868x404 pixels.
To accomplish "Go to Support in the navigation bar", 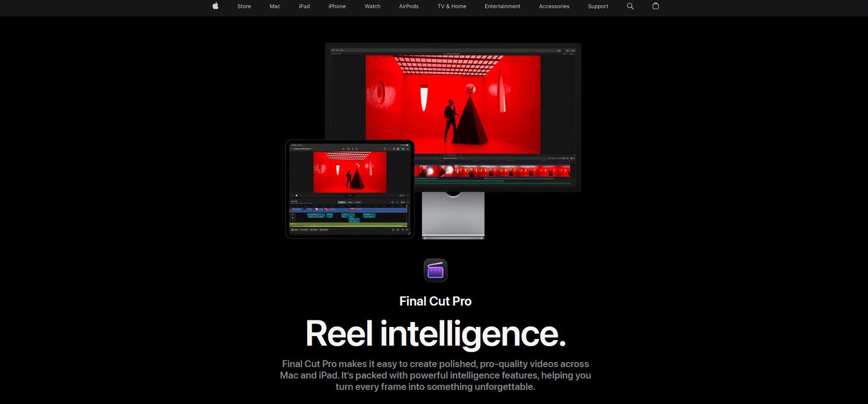I will click(x=598, y=7).
